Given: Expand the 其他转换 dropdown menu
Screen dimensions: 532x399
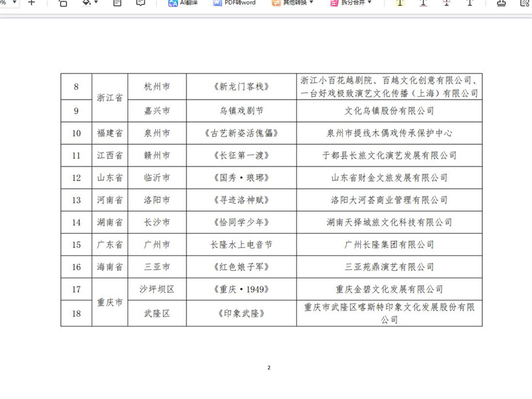Looking at the screenshot, I should point(293,3).
